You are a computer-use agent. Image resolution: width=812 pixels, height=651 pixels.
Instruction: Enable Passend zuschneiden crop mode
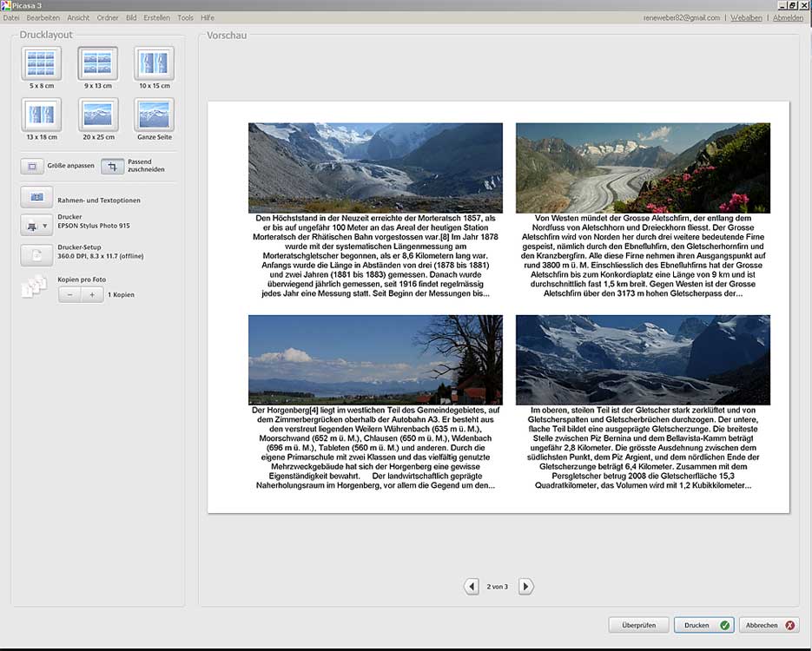113,166
